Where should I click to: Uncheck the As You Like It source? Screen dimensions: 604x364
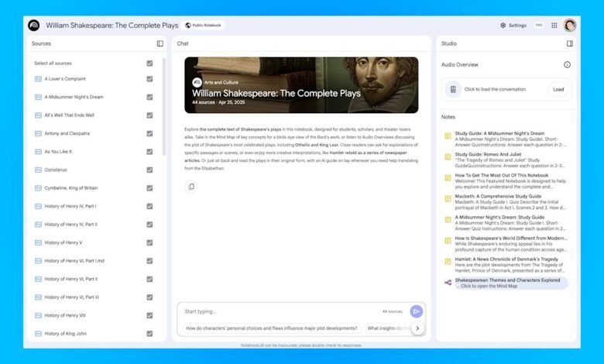pos(149,152)
